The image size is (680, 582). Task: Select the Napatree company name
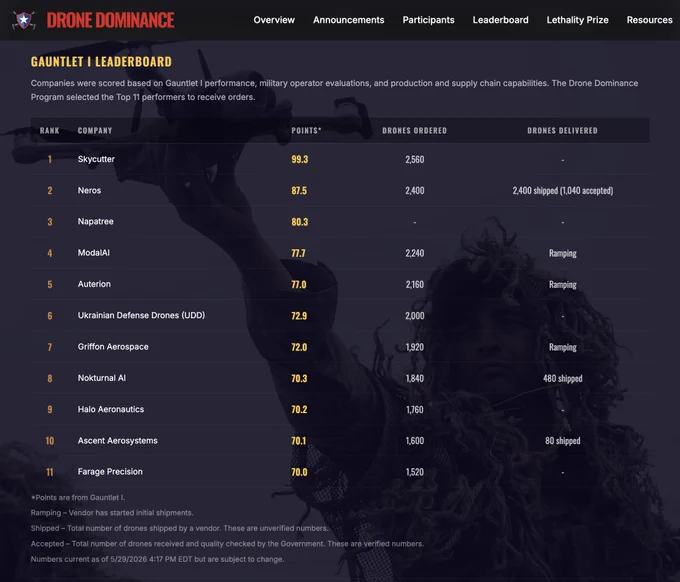click(95, 222)
